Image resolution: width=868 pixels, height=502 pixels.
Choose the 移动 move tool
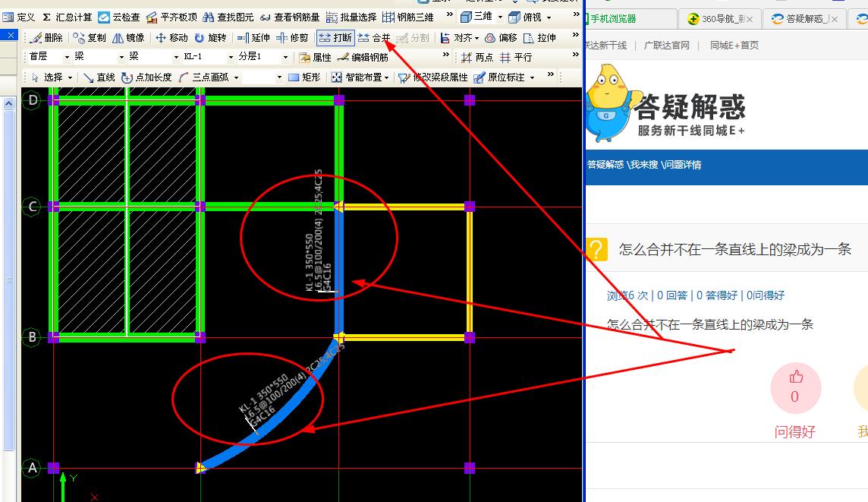171,38
